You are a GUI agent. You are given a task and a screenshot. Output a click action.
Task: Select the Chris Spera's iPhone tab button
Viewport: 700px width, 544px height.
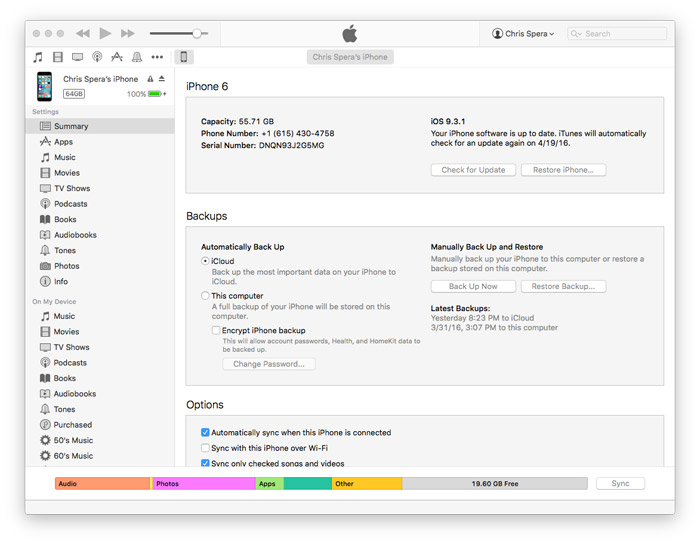[350, 57]
